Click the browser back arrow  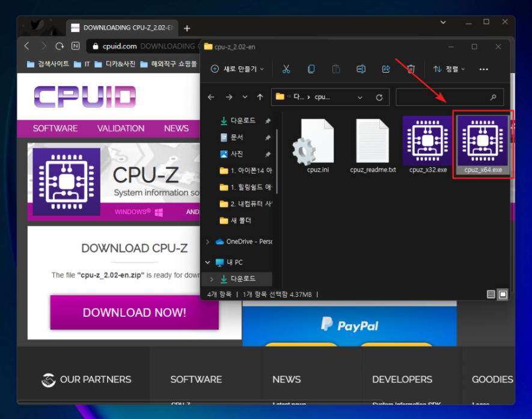pyautogui.click(x=27, y=46)
